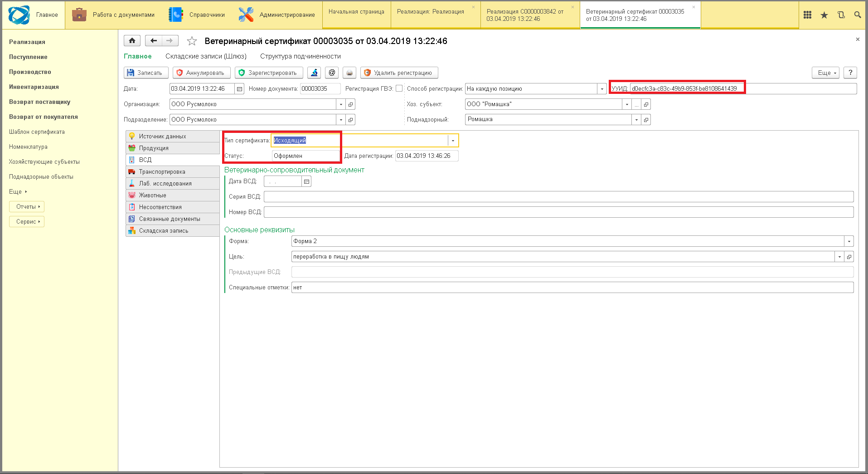This screenshot has width=868, height=474.
Task: Click the Главное logo section
Action: 34,15
